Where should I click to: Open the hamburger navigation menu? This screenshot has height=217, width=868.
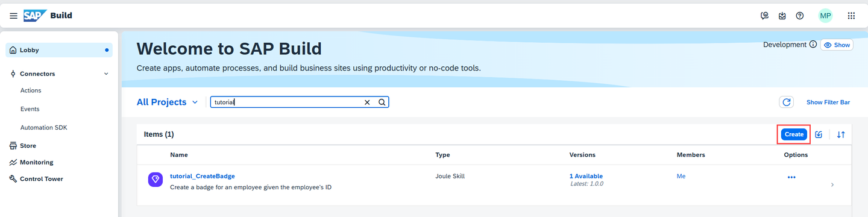pos(13,16)
